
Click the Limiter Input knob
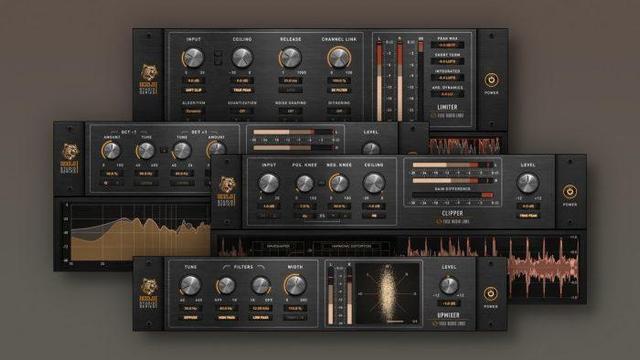(193, 58)
